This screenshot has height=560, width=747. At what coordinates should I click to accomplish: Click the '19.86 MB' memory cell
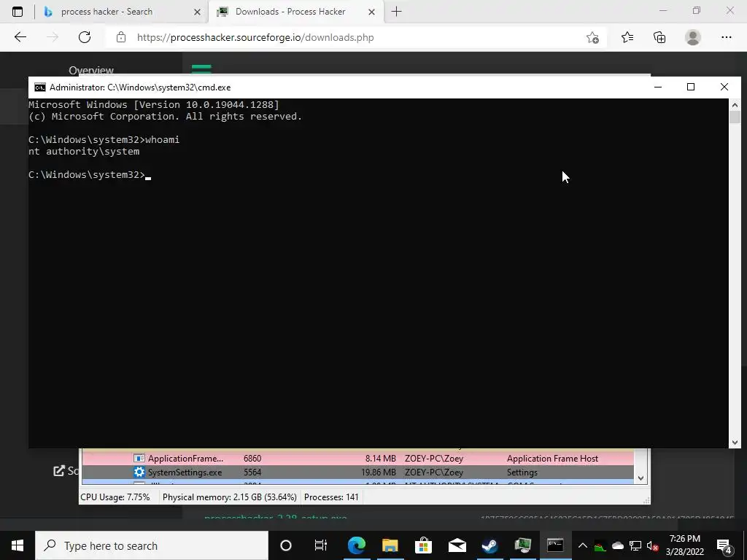pyautogui.click(x=379, y=472)
